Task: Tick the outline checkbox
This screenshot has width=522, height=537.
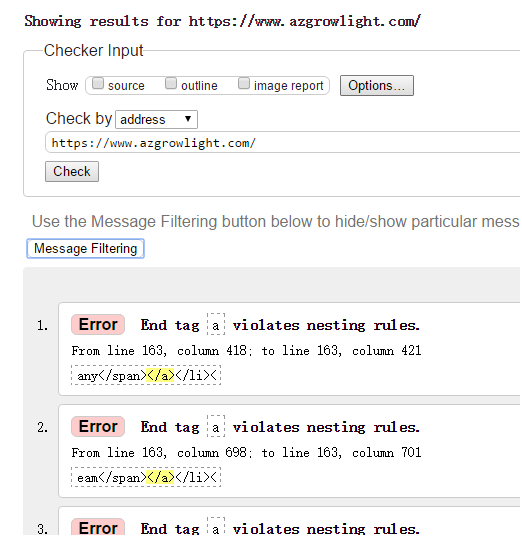Action: [x=171, y=83]
